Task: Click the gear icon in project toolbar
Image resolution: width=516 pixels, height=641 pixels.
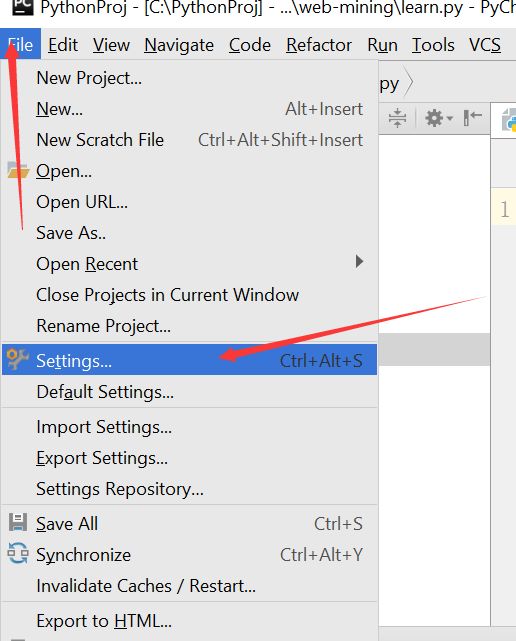Action: tap(434, 118)
